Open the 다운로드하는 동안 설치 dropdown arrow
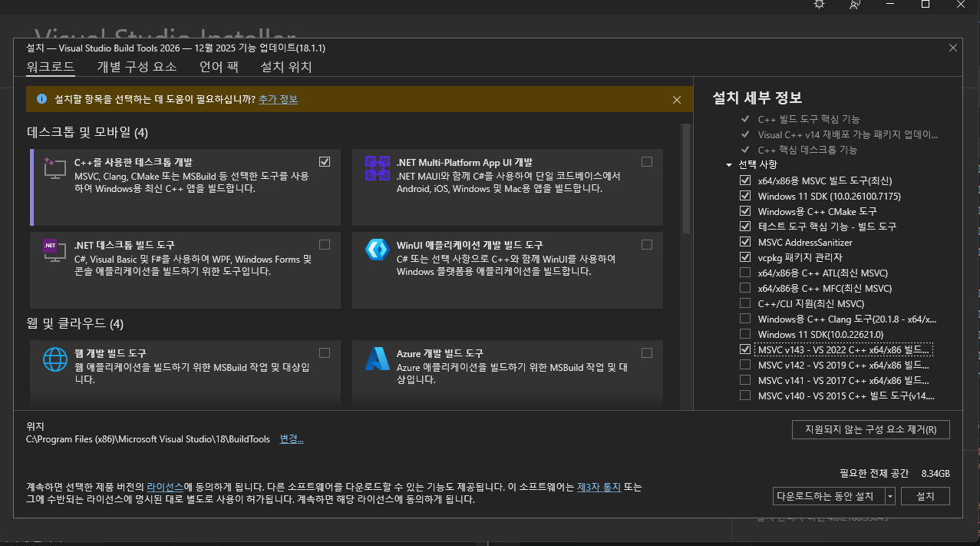The width and height of the screenshot is (980, 546). pyautogui.click(x=890, y=496)
